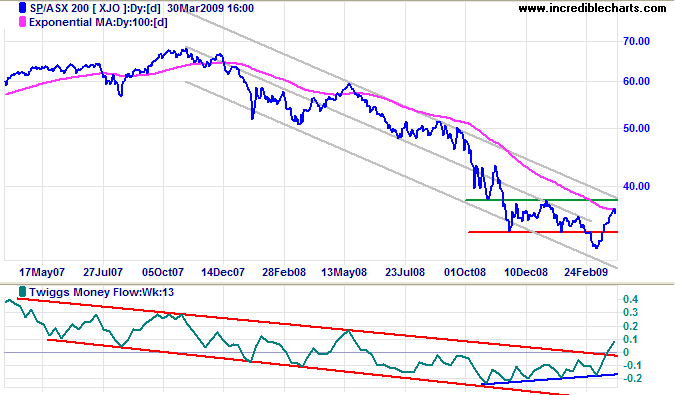
Task: Click the 01Oct08 date axis label
Action: (x=465, y=272)
